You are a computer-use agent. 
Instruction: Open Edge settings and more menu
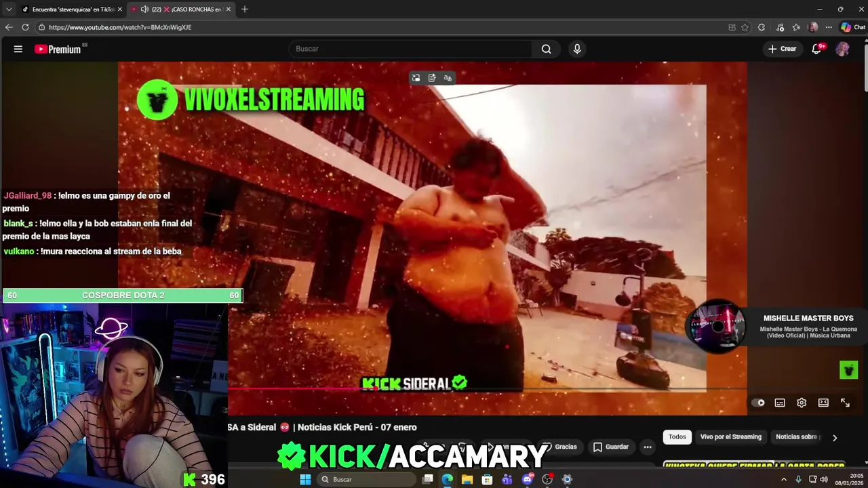(x=829, y=27)
